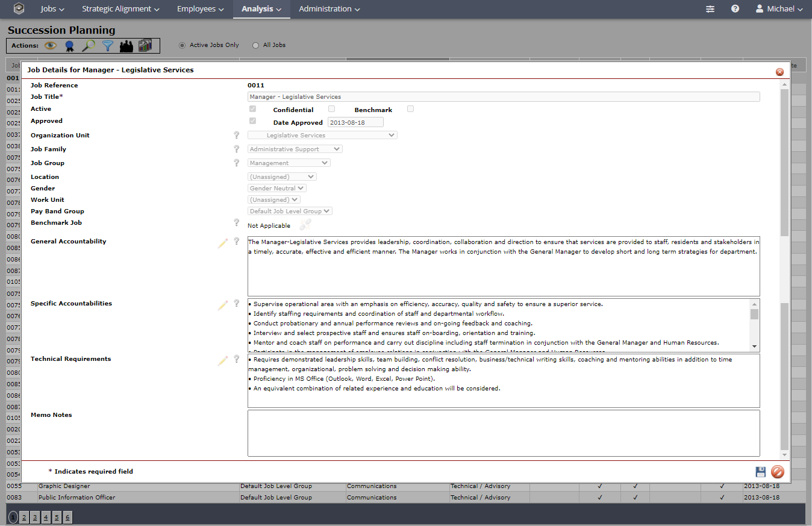This screenshot has width=812, height=526.
Task: Save job details with floppy disk icon
Action: coord(761,472)
